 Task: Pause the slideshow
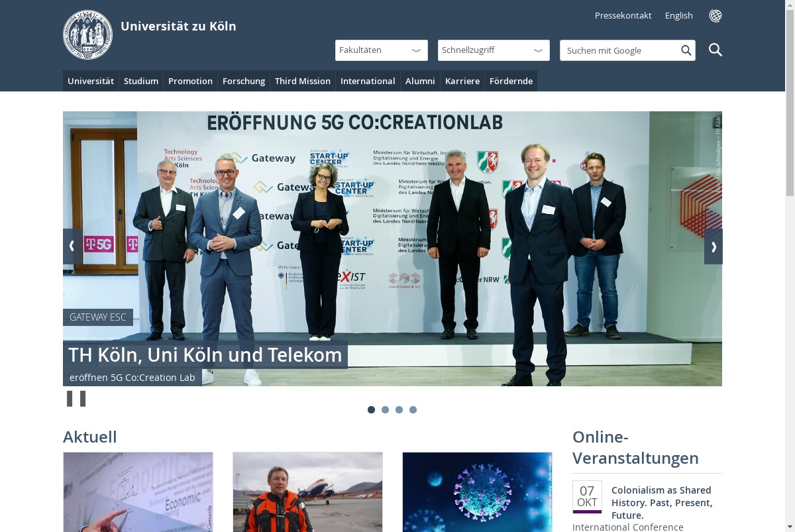pyautogui.click(x=76, y=399)
